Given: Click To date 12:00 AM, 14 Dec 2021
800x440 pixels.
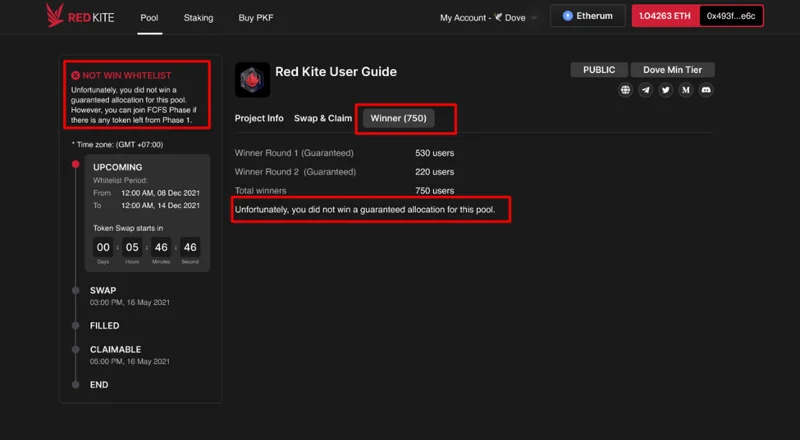Looking at the screenshot, I should pyautogui.click(x=160, y=205).
